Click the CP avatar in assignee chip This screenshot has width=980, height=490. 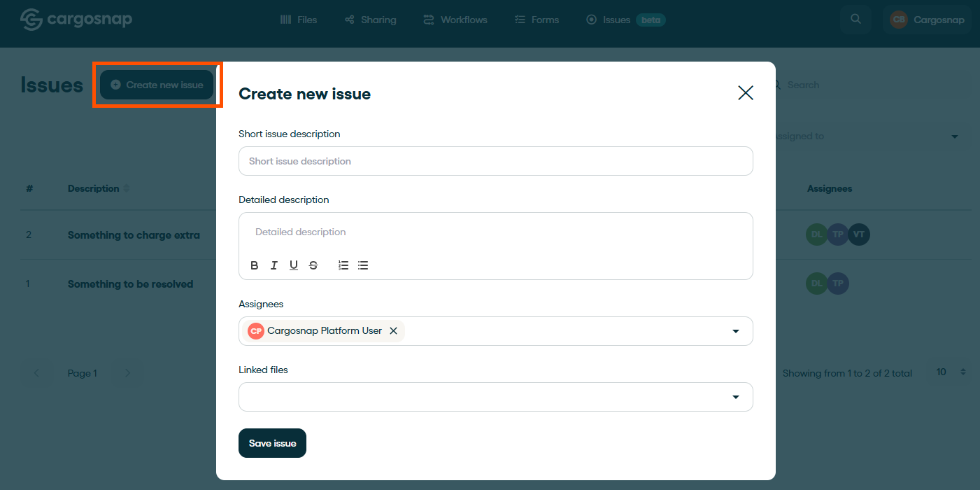tap(256, 331)
